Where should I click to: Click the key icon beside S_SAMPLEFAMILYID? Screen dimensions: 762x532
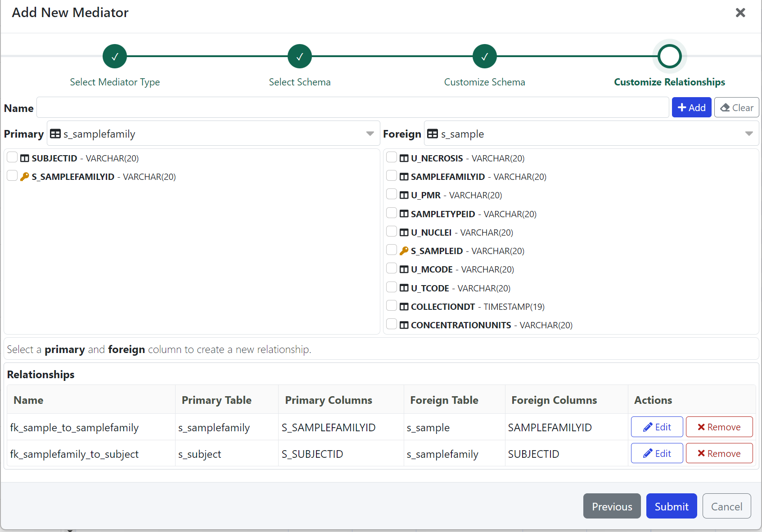pos(25,177)
